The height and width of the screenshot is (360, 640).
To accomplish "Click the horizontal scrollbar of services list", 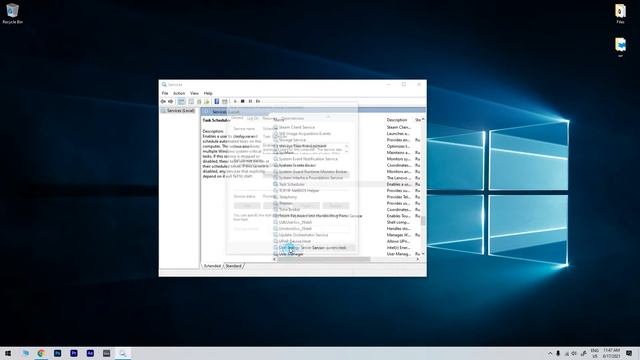I will pos(324,259).
